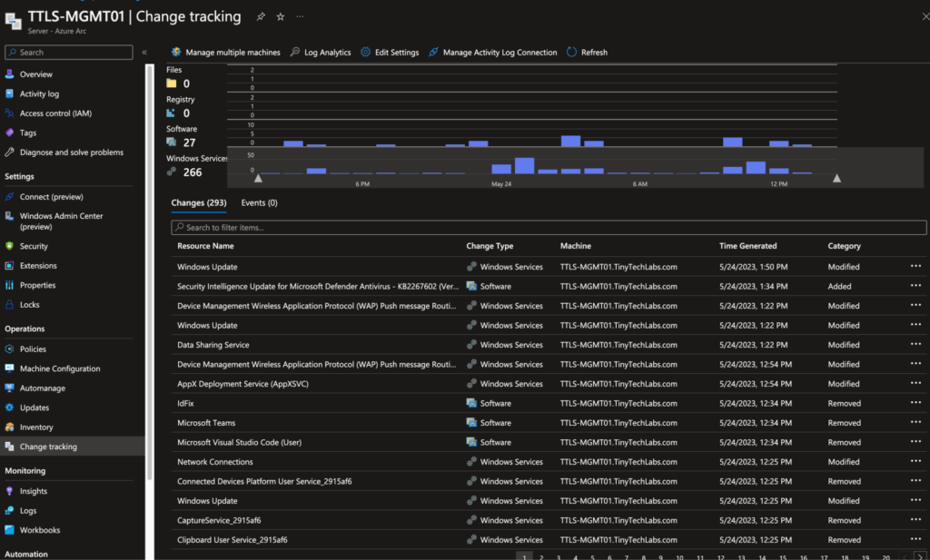
Task: Open row menu for Microsoft Visual Studio Code
Action: [915, 443]
